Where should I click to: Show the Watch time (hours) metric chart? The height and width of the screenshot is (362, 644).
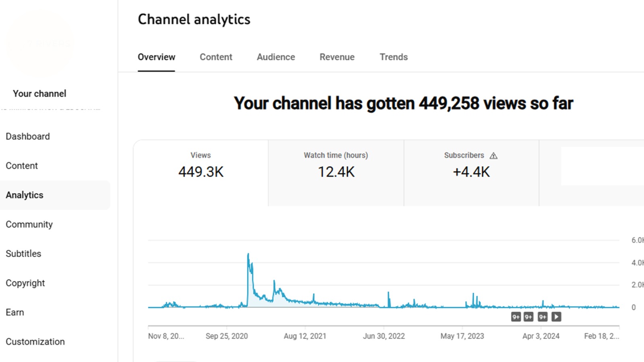pyautogui.click(x=336, y=172)
